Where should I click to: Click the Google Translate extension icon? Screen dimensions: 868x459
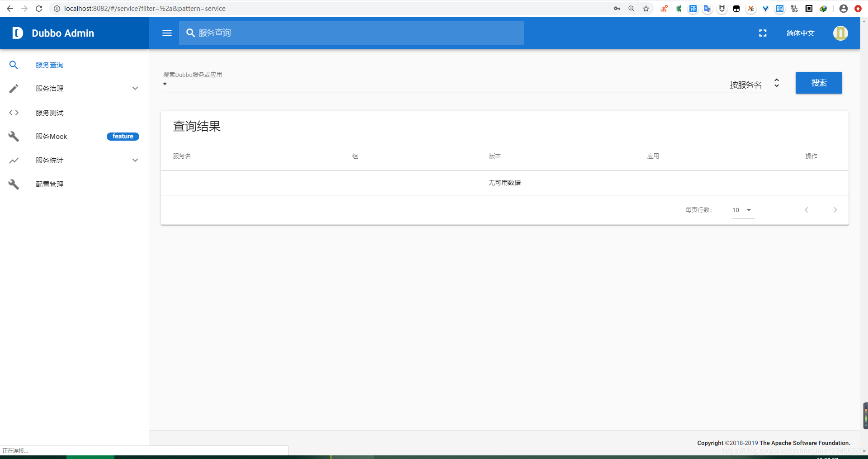708,9
